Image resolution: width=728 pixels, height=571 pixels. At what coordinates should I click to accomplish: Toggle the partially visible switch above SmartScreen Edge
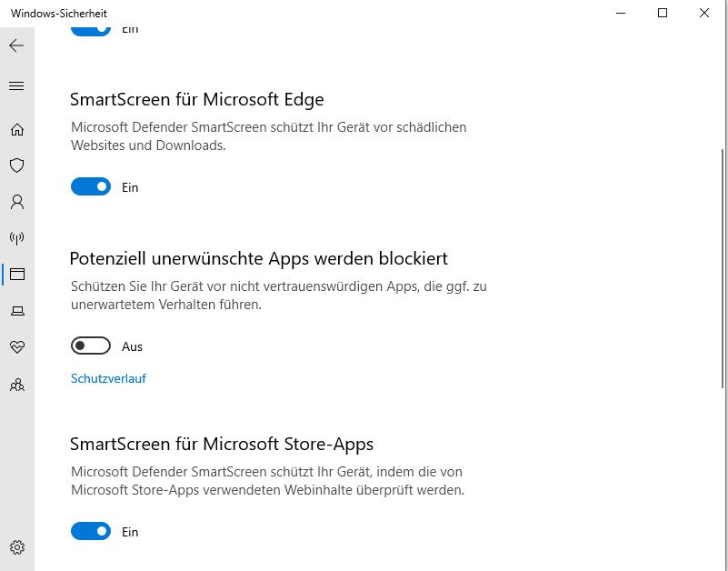pyautogui.click(x=91, y=28)
